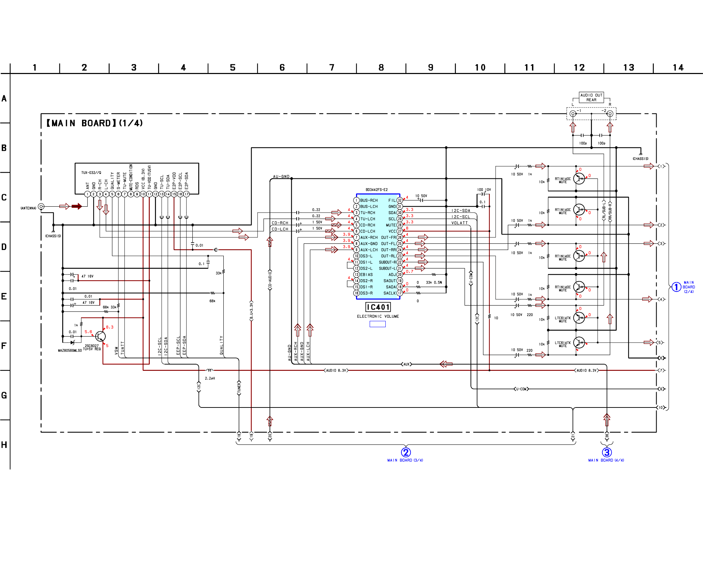
Task: Click the 2.2µH inductor symbol
Action: 209,370
